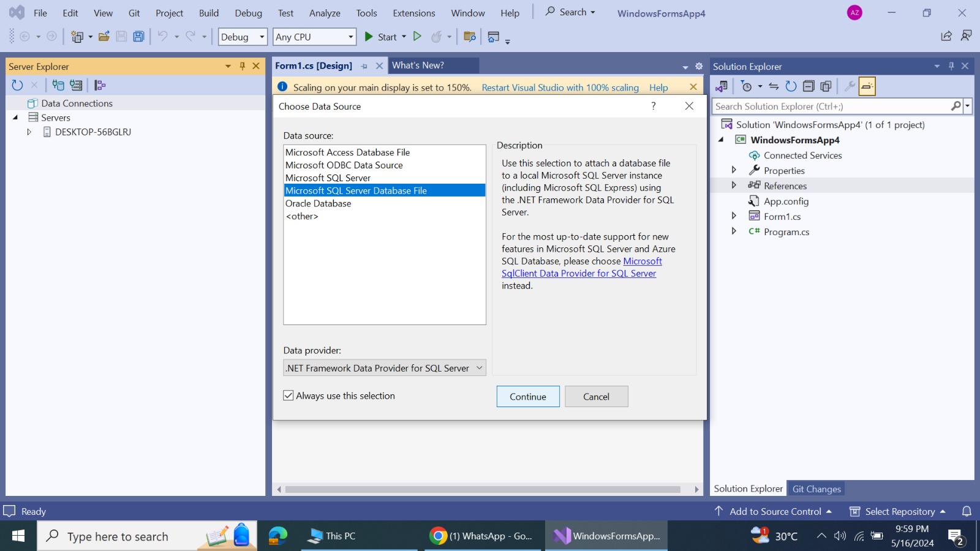980x551 pixels.
Task: Click Select Repository in status bar
Action: click(x=898, y=511)
